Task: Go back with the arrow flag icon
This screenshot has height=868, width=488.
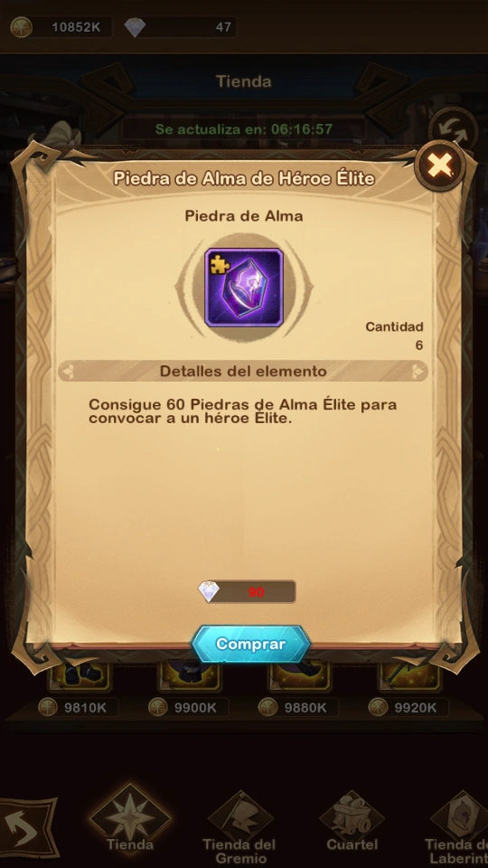Action: pyautogui.click(x=29, y=826)
